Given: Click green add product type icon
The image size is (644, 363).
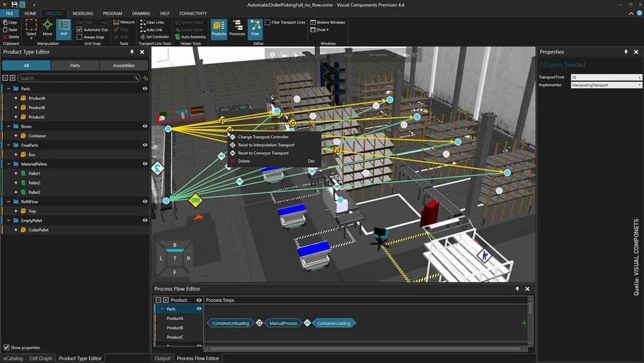Looking at the screenshot, I should [x=145, y=78].
